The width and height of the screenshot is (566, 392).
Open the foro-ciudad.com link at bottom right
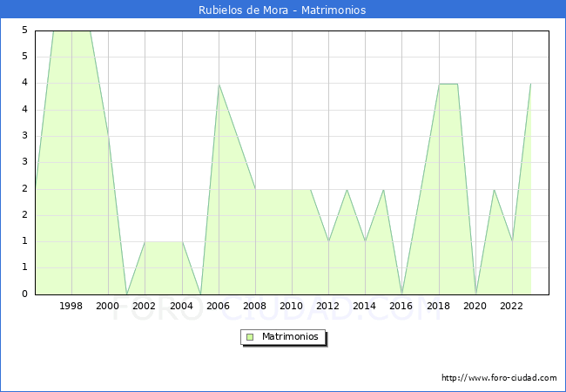tap(499, 378)
